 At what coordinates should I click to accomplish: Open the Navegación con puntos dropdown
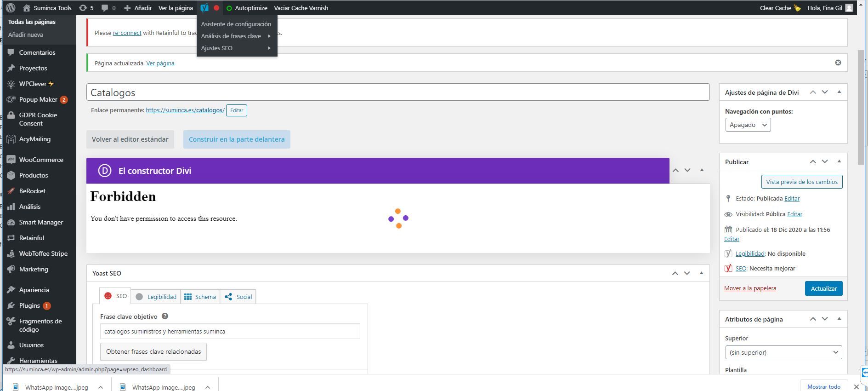[748, 125]
